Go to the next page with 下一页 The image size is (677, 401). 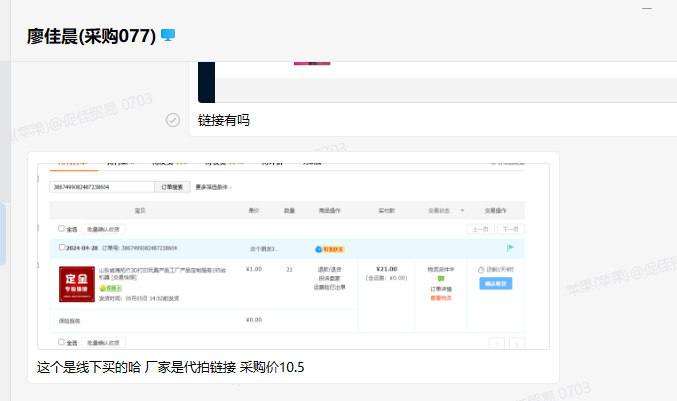tap(510, 229)
